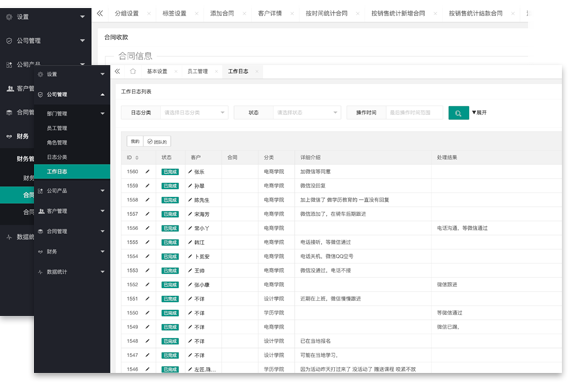The width and height of the screenshot is (586, 382).
Task: Toggle the 团队的 filter option
Action: pyautogui.click(x=157, y=141)
